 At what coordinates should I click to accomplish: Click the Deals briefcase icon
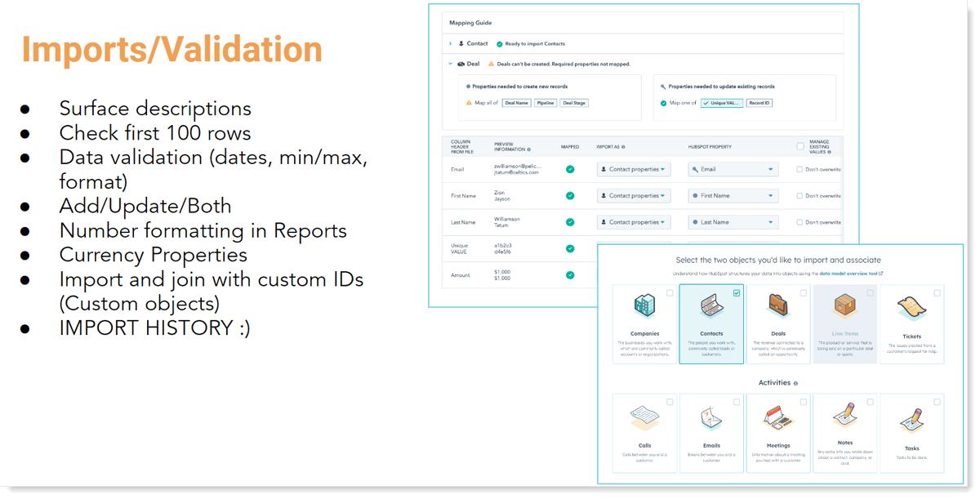[x=778, y=306]
